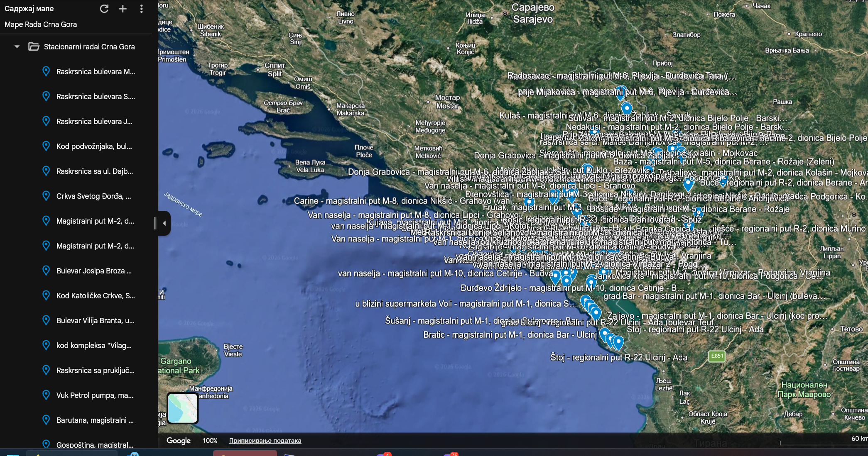Click the plus icon to add map content
The height and width of the screenshot is (456, 868).
123,9
